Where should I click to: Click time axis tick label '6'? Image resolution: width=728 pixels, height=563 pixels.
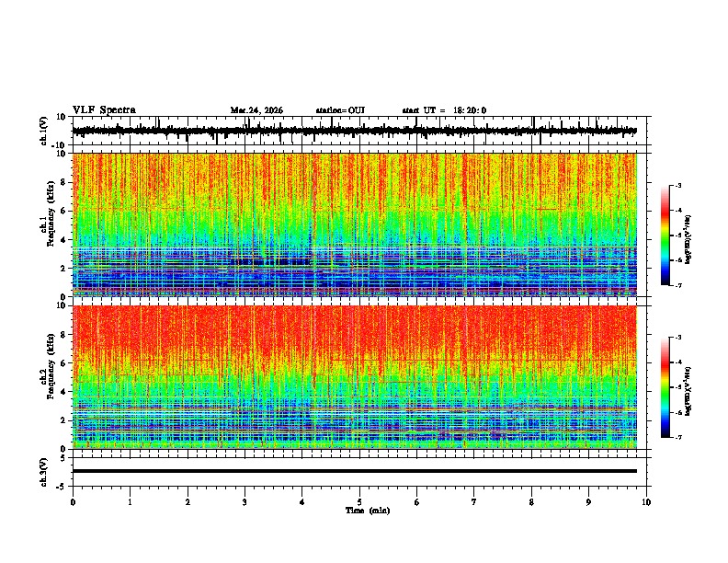(417, 502)
